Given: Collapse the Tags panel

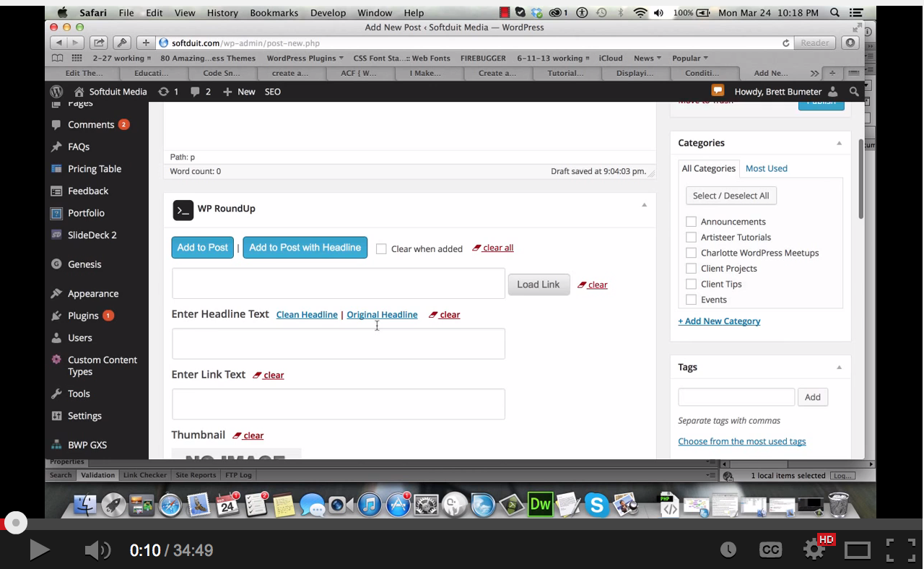Looking at the screenshot, I should (x=839, y=367).
